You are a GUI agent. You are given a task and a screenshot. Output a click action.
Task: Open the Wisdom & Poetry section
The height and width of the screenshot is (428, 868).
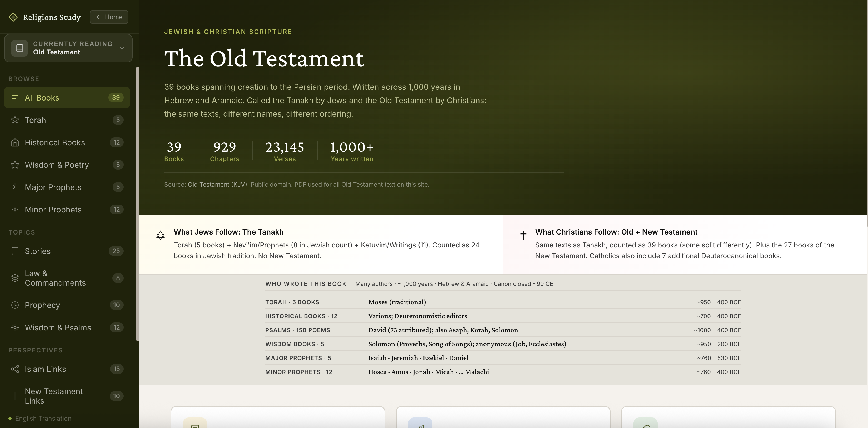[57, 165]
